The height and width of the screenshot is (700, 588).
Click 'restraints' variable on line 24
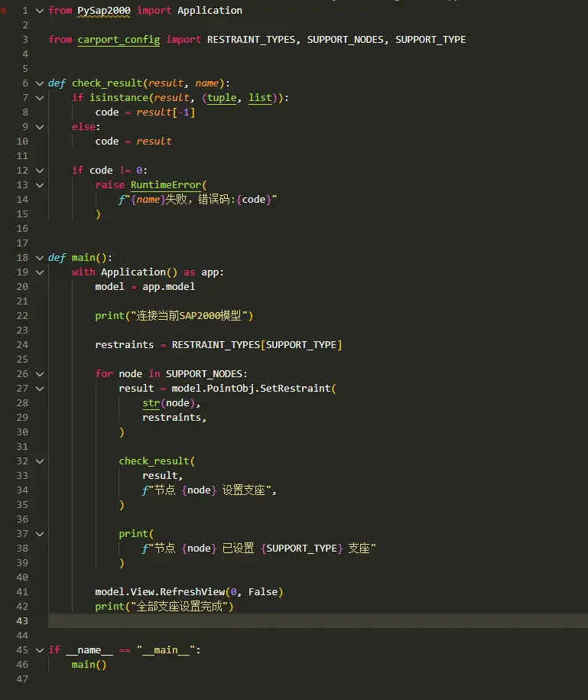coord(125,345)
